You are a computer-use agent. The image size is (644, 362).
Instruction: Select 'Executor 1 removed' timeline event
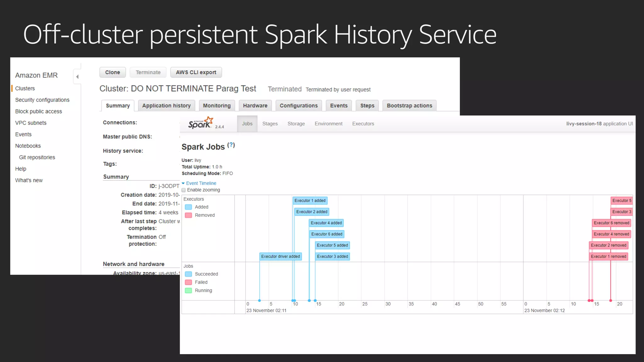608,256
